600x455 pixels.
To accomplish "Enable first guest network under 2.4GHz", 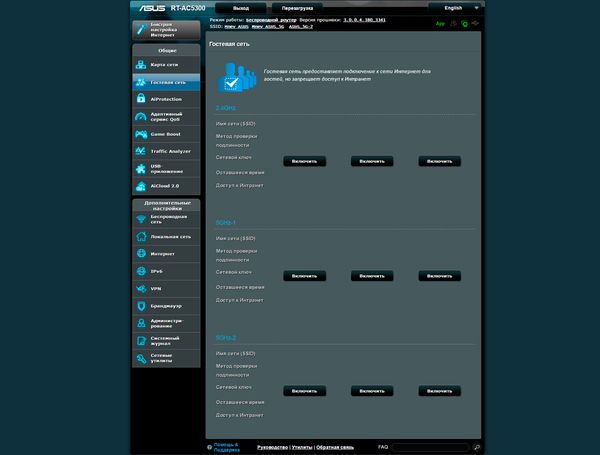I will (x=305, y=161).
